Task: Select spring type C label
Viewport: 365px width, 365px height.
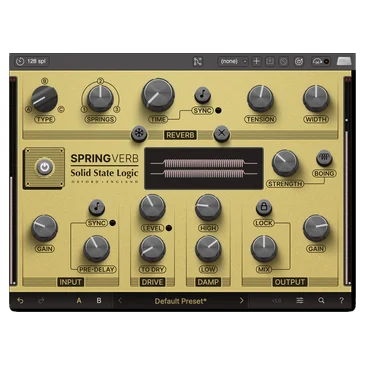Action: [x=61, y=109]
